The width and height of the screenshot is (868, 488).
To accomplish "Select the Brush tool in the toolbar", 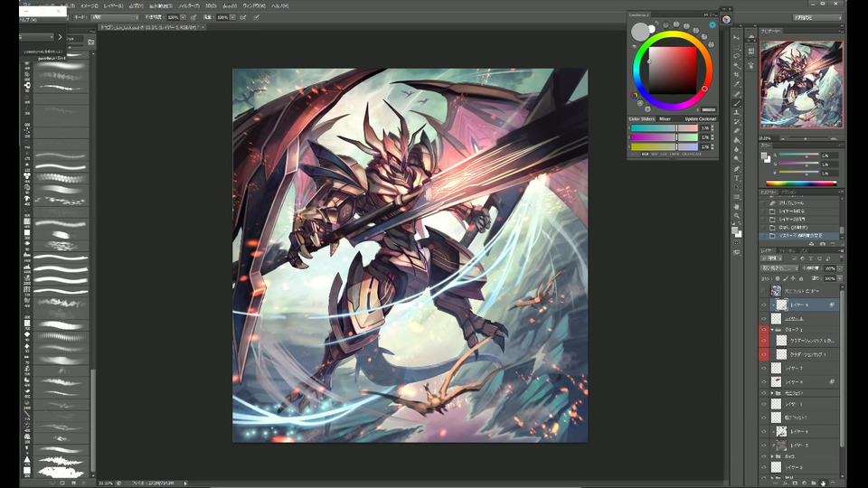I will point(738,103).
